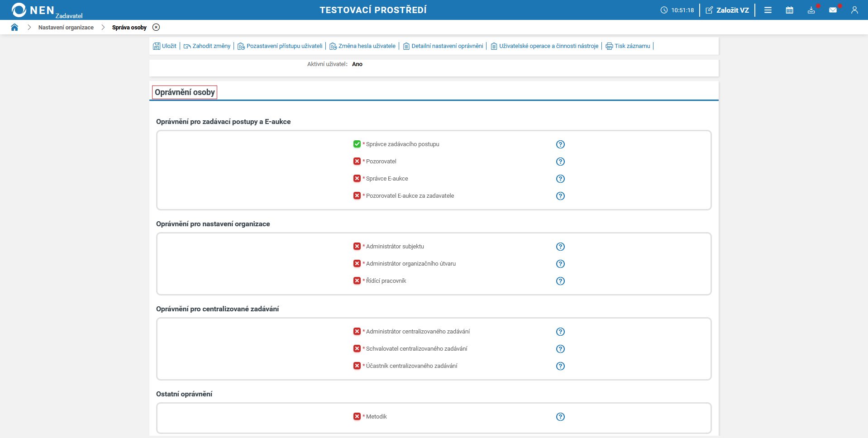
Task: Open Detailní nastavení oprávnění
Action: pos(443,46)
